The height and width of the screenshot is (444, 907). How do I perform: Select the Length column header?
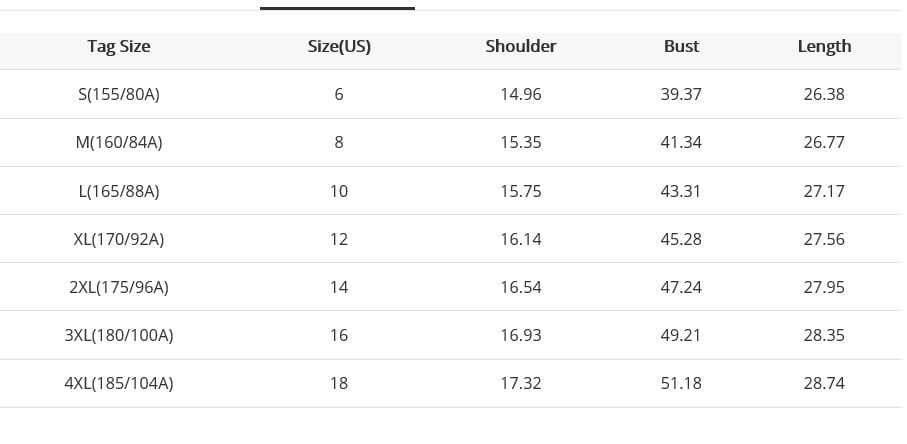pyautogui.click(x=824, y=46)
